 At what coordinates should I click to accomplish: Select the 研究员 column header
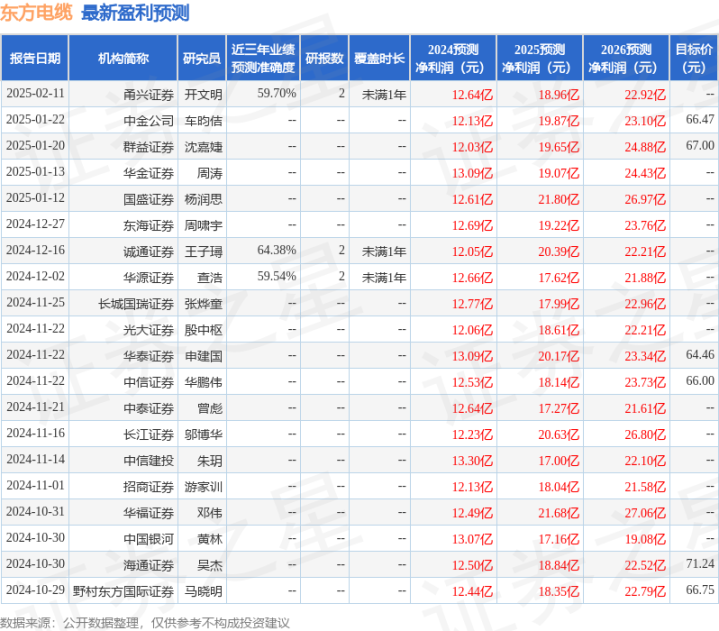coord(202,58)
